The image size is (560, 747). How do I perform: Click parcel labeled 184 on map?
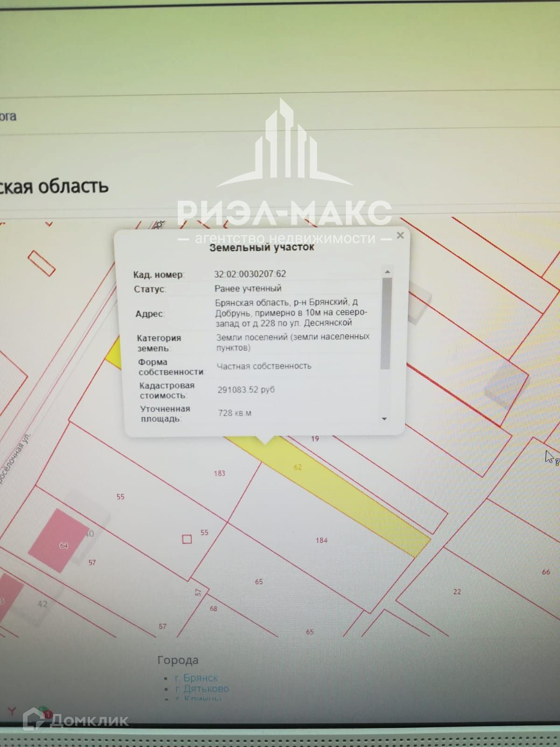[x=322, y=540]
